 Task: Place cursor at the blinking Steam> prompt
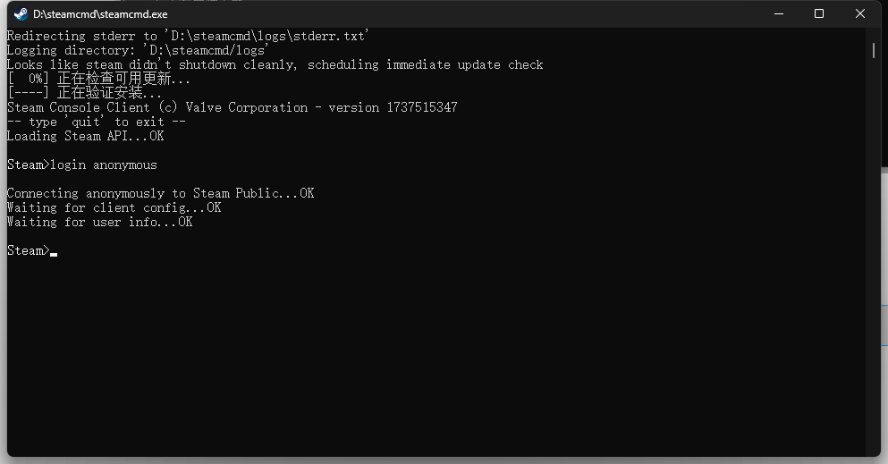(53, 251)
